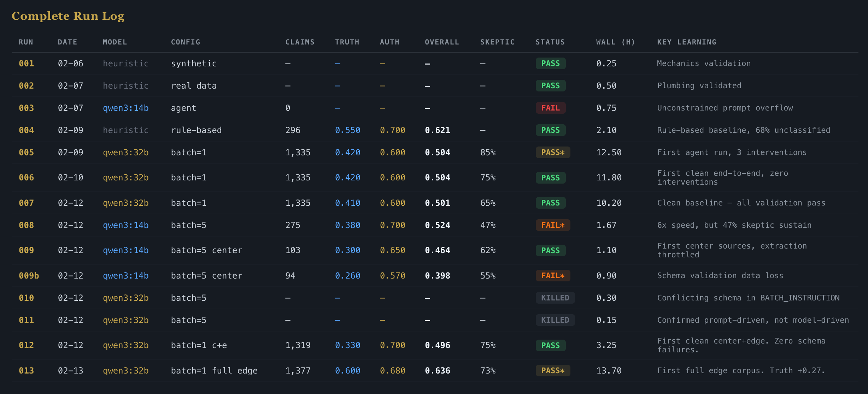Click the 'Schema validation data loss' note
The height and width of the screenshot is (394, 868).
pyautogui.click(x=720, y=276)
